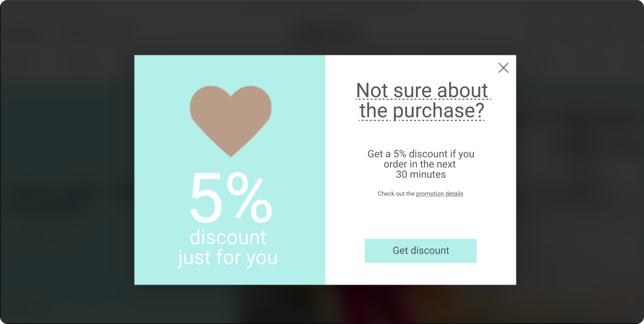
Task: Click the large white percent symbol
Action: 249,197
